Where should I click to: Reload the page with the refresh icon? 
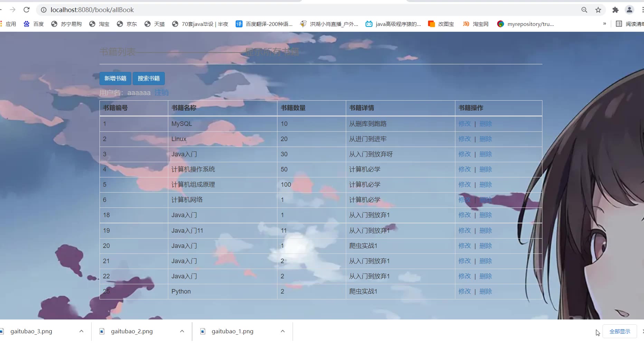click(27, 10)
